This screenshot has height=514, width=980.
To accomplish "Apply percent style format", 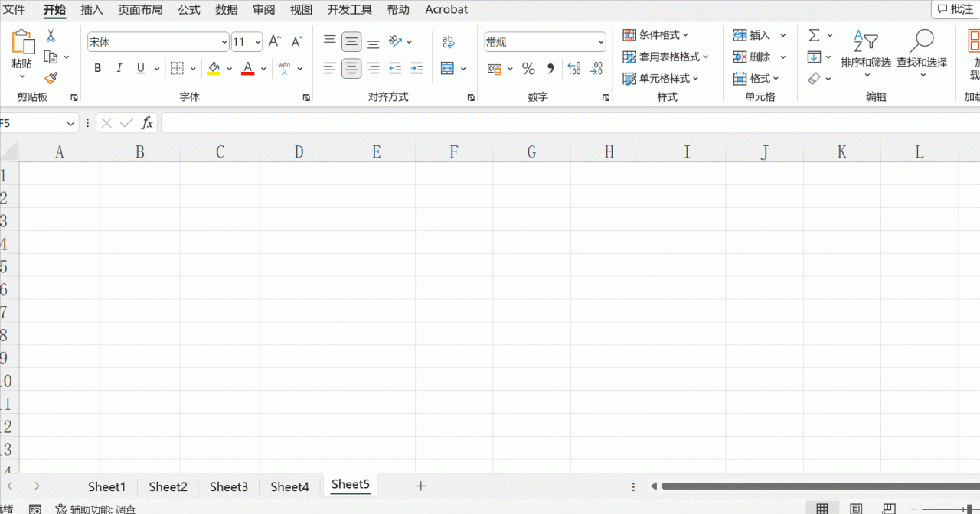I will pos(528,69).
